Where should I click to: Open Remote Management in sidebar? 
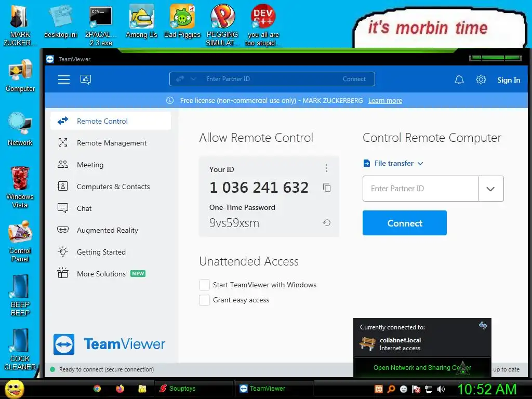pyautogui.click(x=111, y=143)
